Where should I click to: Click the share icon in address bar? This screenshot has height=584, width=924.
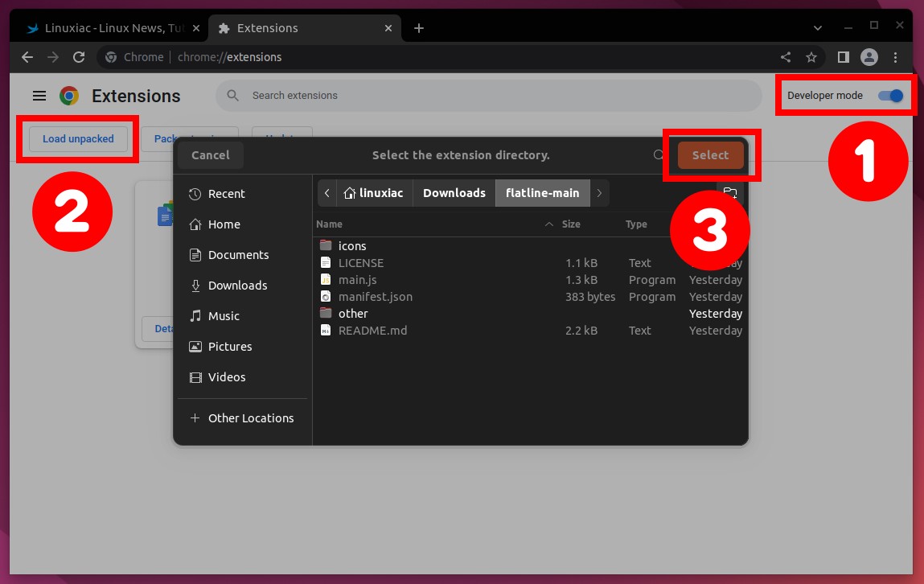[786, 57]
